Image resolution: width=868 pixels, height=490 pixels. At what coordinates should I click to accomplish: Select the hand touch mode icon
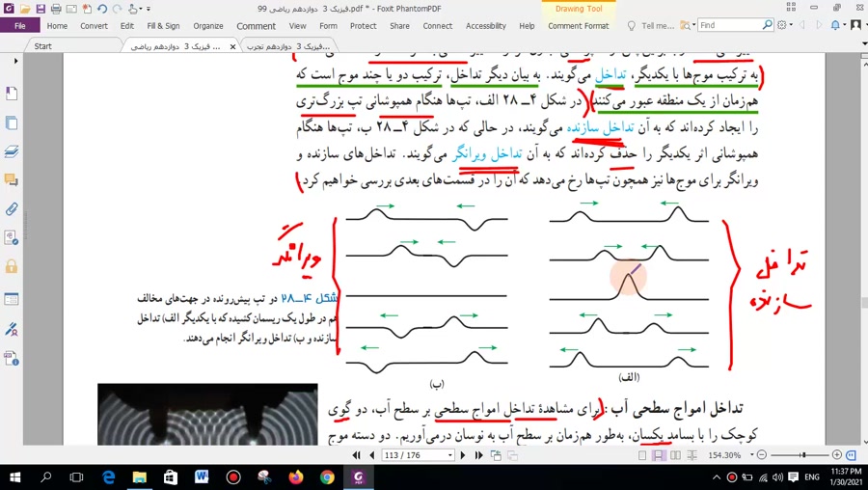[133, 9]
